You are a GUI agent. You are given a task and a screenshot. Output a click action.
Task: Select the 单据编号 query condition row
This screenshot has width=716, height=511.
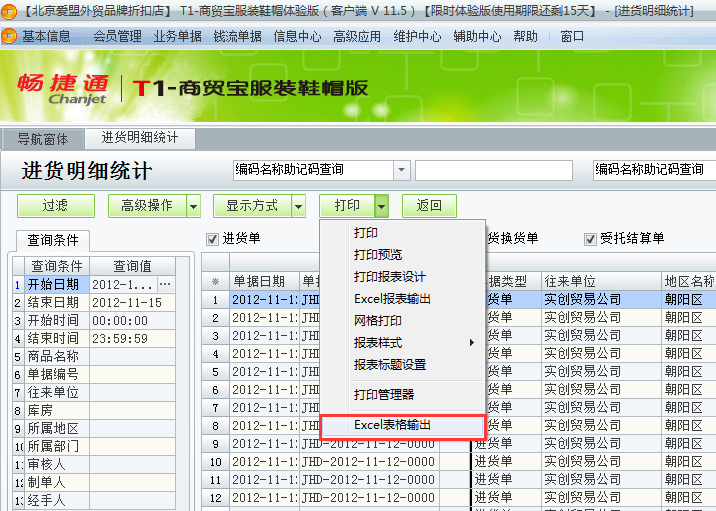[x=94, y=374]
